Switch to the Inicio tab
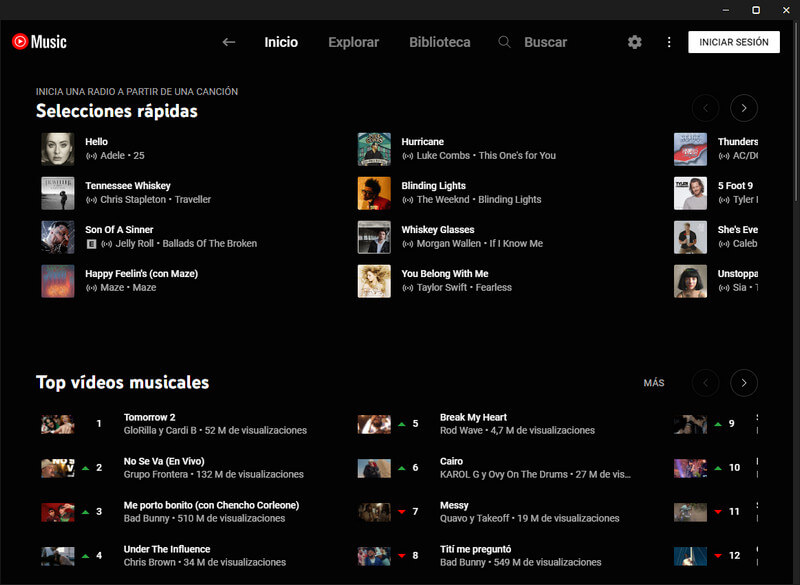The height and width of the screenshot is (585, 800). [281, 42]
